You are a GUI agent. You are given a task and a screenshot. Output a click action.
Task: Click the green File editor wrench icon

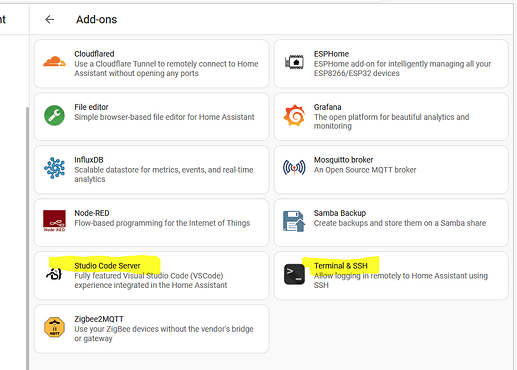coord(54,115)
